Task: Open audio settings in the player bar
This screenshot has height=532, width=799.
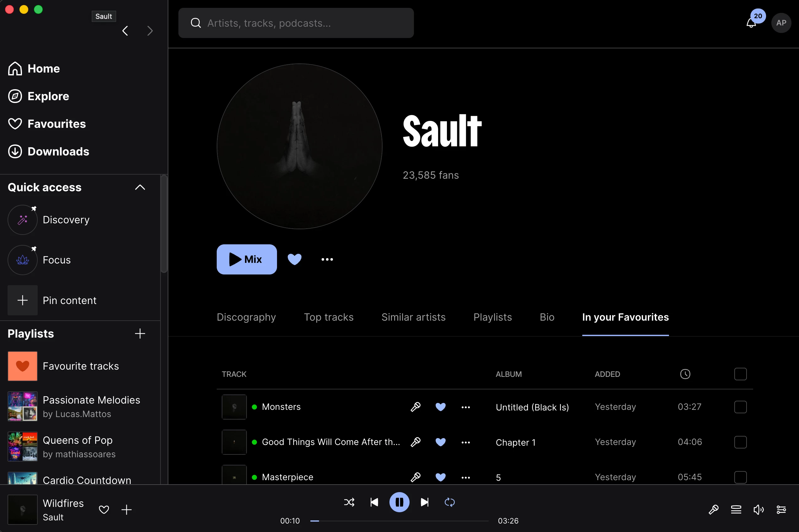Action: point(781,510)
